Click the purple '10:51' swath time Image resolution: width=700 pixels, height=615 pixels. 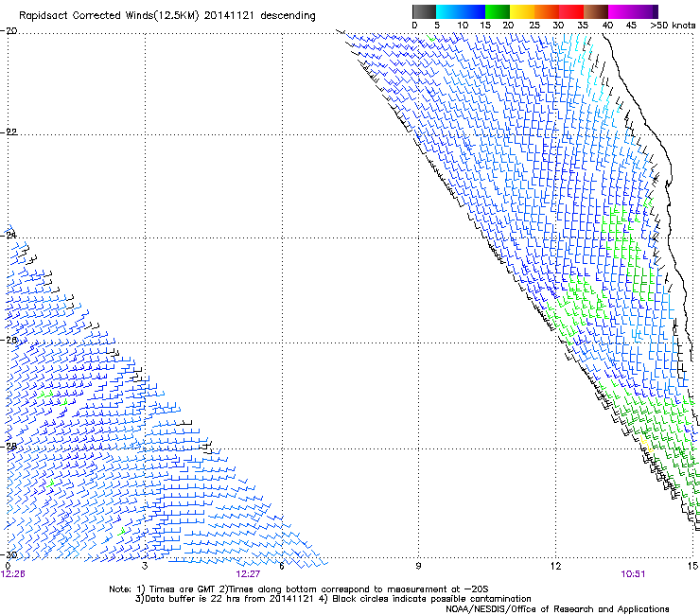633,574
